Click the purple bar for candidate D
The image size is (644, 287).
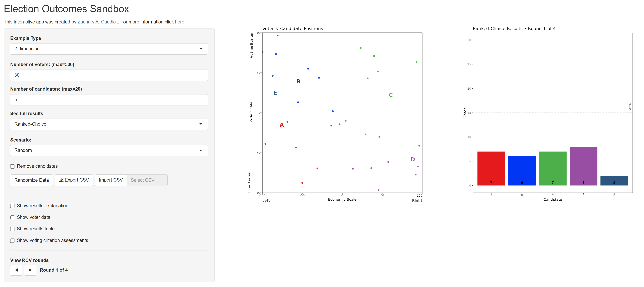[583, 166]
